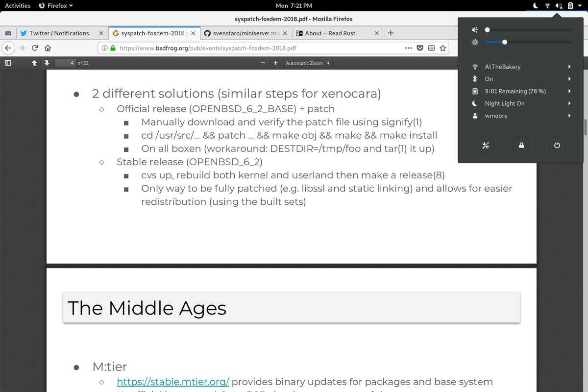Open the page actions three-dot menu
This screenshot has width=588, height=392.
[409, 48]
